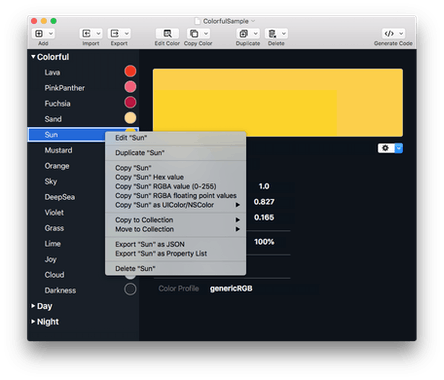Click the Edit Color icon
The height and width of the screenshot is (380, 444).
(167, 33)
